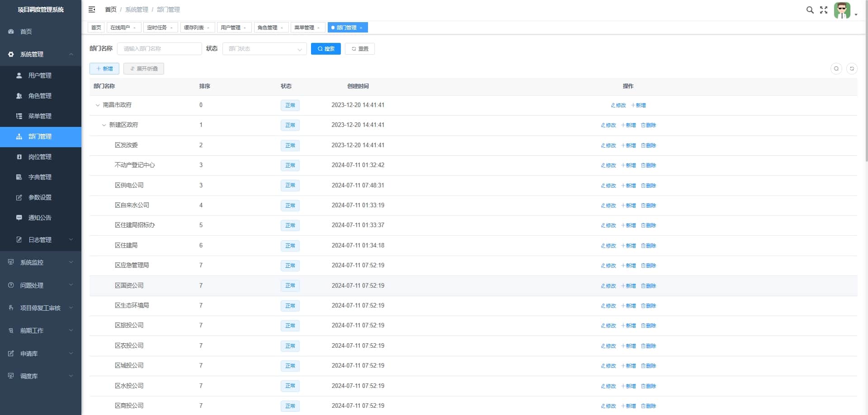The width and height of the screenshot is (868, 415).
Task: Click 修改 for 区水投公司
Action: 609,386
